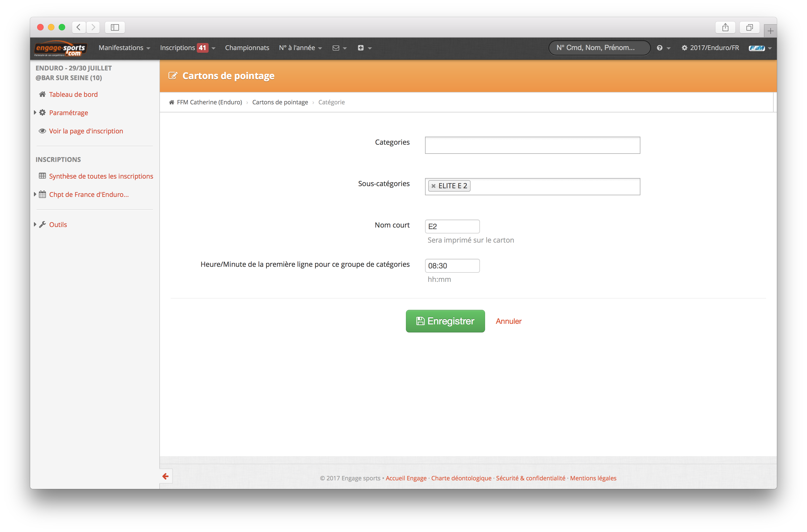Go back with the browser back arrow
Image resolution: width=807 pixels, height=532 pixels.
pos(79,27)
